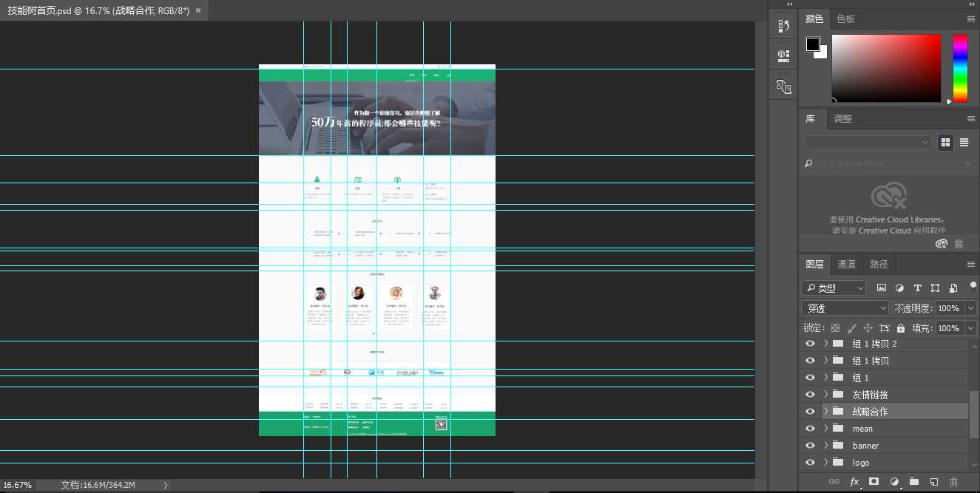Switch Libraries to list view
Screen dimensions: 980x493
point(964,142)
